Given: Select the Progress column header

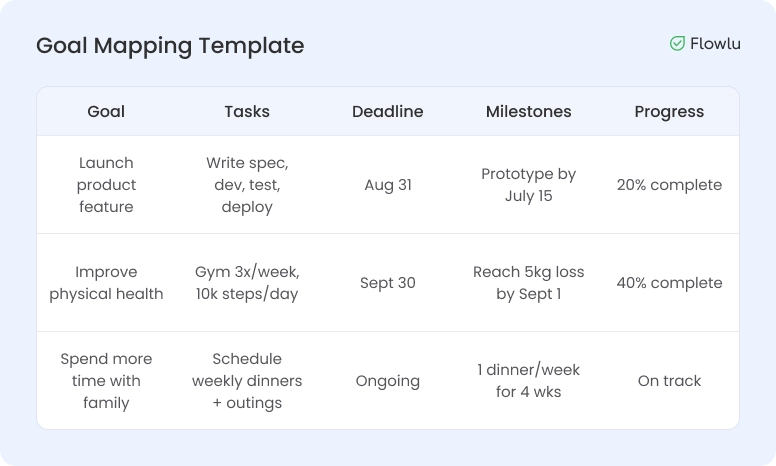Looking at the screenshot, I should tap(669, 112).
